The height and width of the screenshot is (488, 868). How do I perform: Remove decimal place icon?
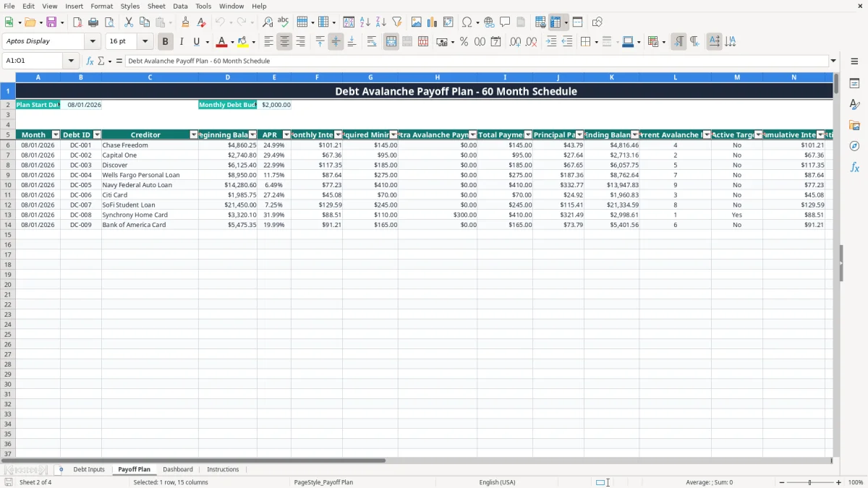tap(531, 42)
